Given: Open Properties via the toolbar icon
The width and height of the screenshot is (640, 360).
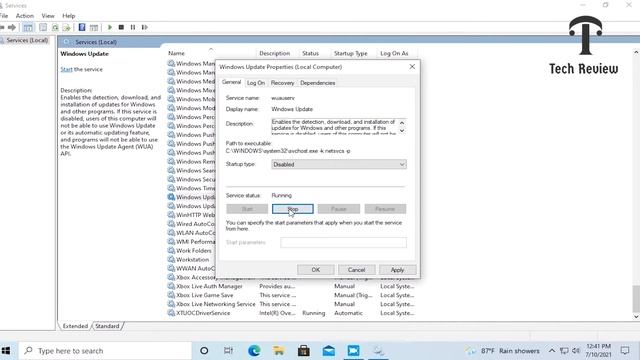Looking at the screenshot, I should pyautogui.click(x=43, y=27).
